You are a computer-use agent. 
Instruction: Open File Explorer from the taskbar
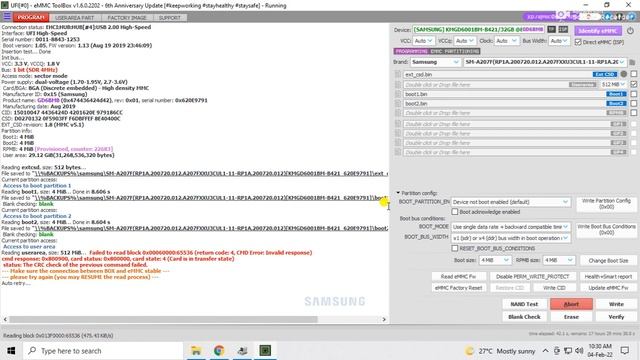pyautogui.click(x=196, y=351)
